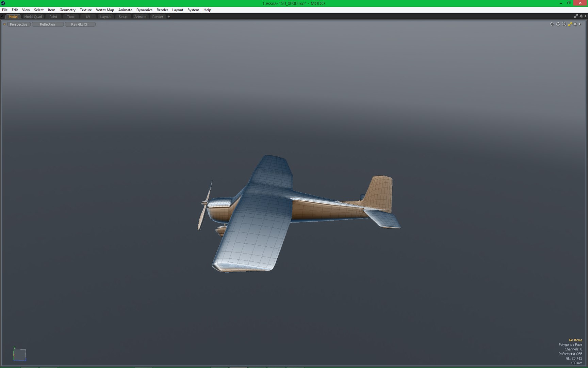Click the MODO app icon in title bar
588x368 pixels.
tap(3, 3)
